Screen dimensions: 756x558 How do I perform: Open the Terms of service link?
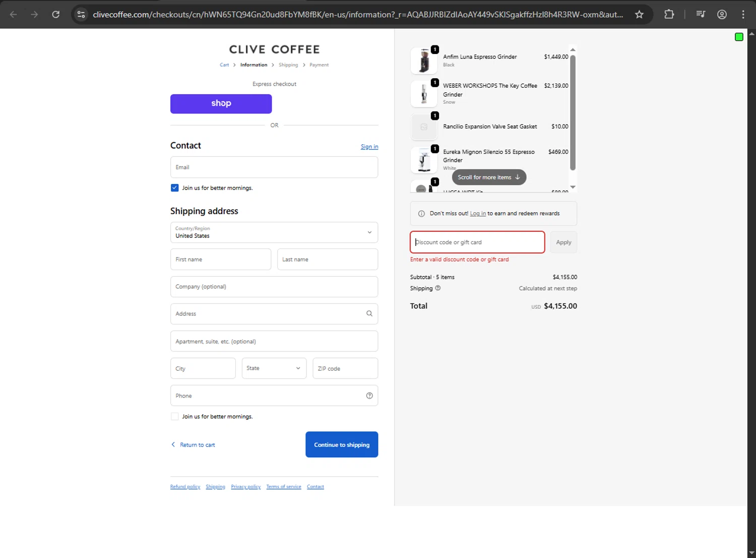pos(284,486)
